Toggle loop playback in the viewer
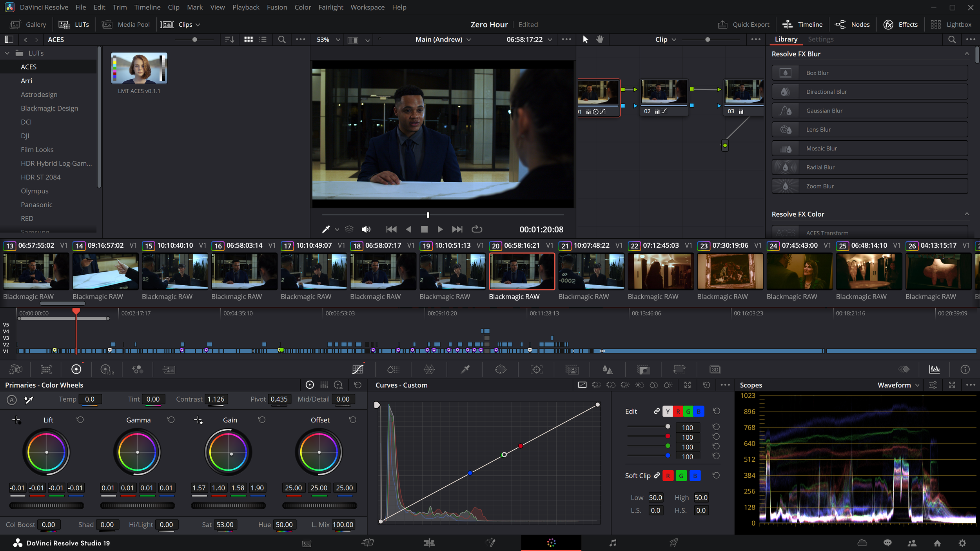The width and height of the screenshot is (980, 551). [x=476, y=229]
